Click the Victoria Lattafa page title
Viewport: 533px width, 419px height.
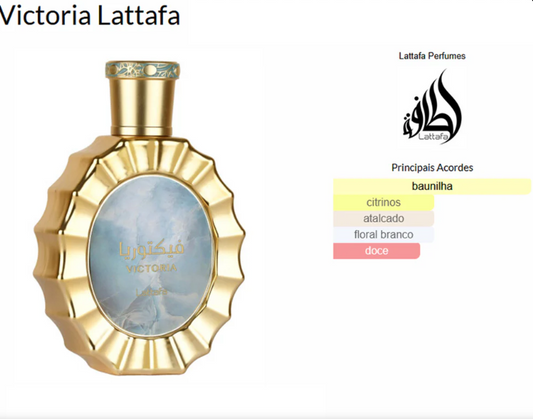pos(90,15)
